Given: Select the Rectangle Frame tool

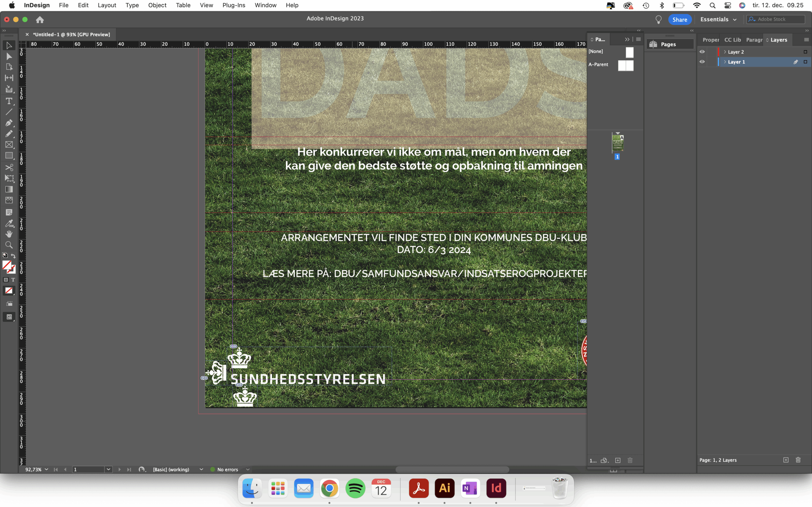Looking at the screenshot, I should 9,145.
